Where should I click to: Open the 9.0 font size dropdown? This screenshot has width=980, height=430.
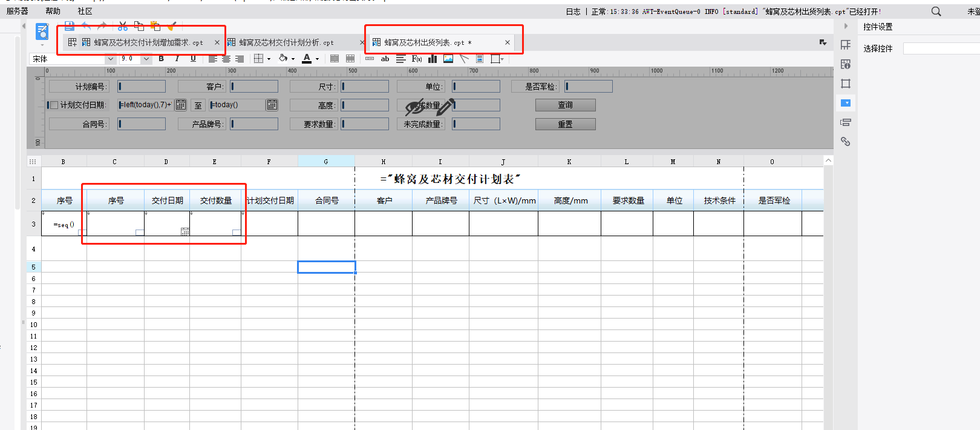[146, 59]
